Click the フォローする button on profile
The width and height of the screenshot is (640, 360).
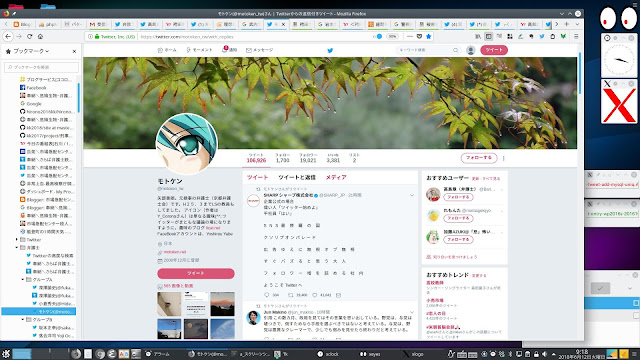[x=479, y=158]
